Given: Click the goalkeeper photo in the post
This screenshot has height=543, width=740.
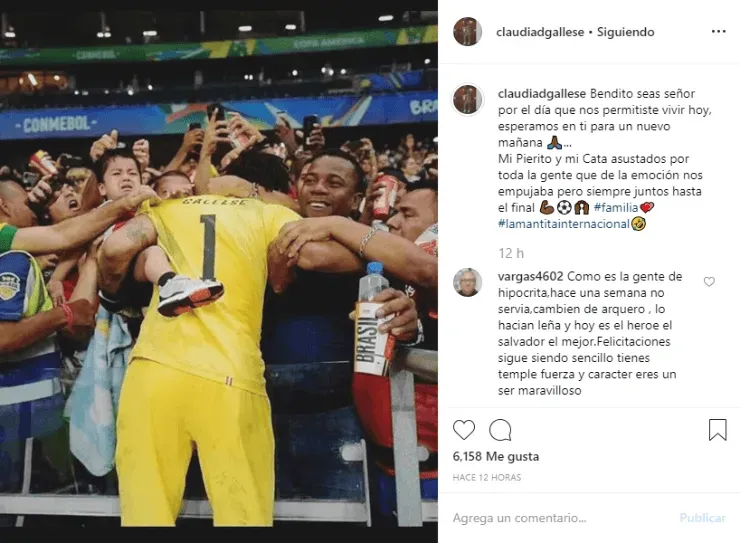Looking at the screenshot, I should tap(219, 271).
